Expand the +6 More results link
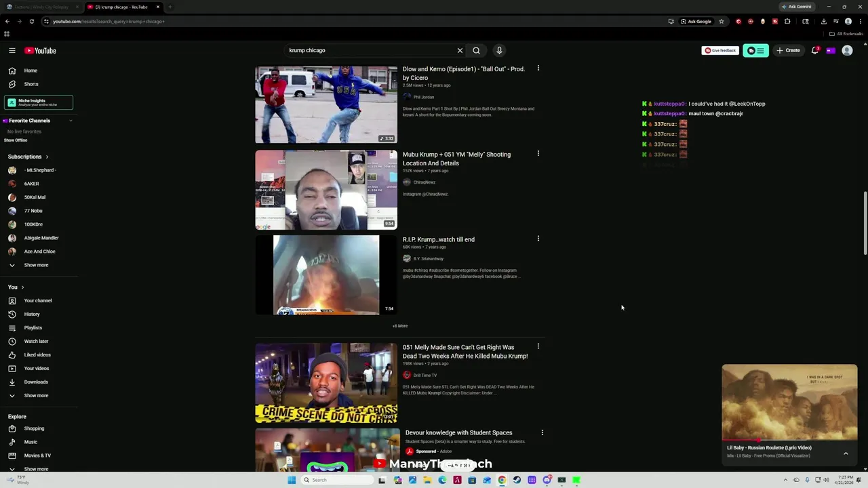The height and width of the screenshot is (488, 868). 400,326
